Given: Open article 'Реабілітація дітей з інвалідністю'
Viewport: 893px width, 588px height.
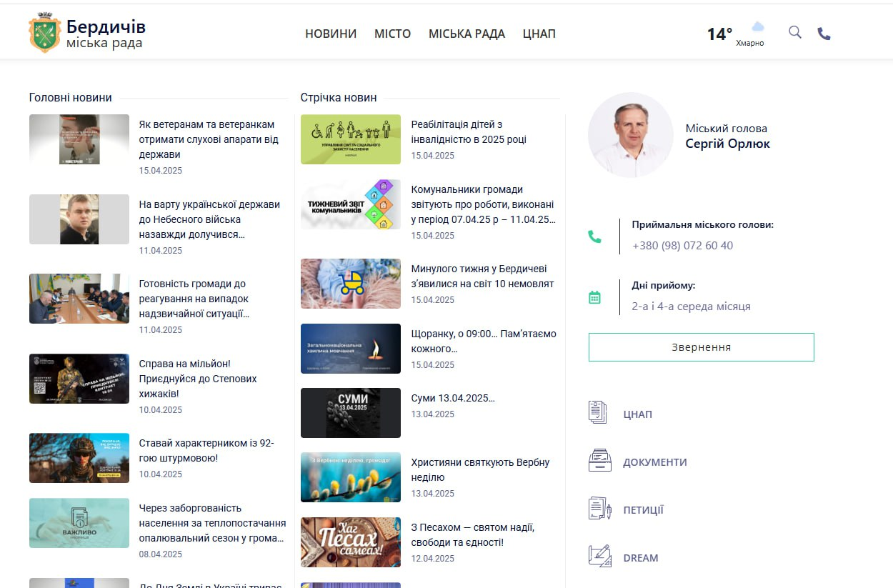Looking at the screenshot, I should (469, 132).
